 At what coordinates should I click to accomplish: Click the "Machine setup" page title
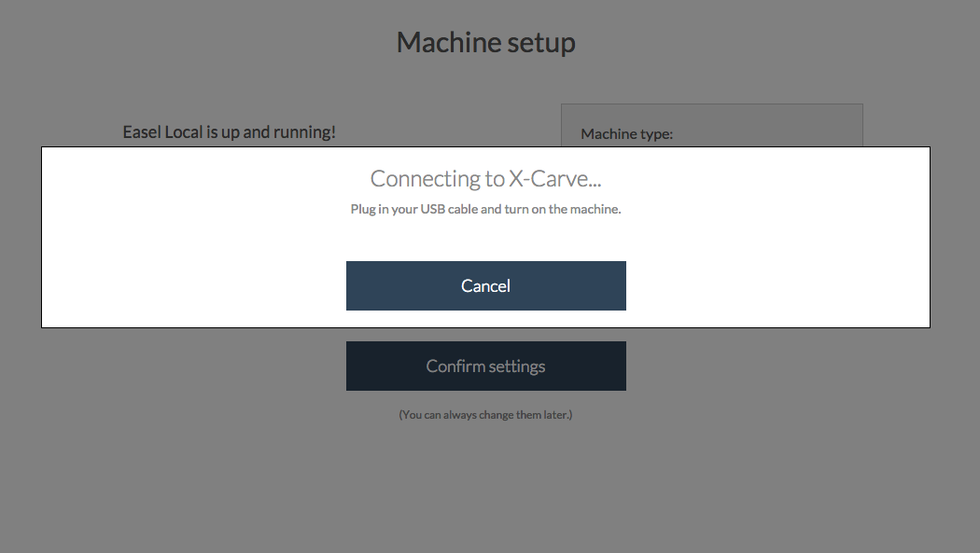point(485,42)
